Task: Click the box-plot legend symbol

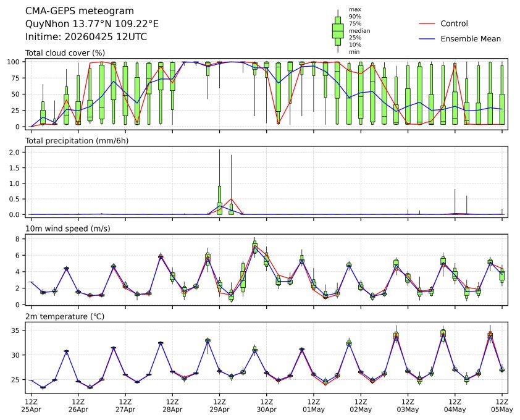Action: [338, 31]
